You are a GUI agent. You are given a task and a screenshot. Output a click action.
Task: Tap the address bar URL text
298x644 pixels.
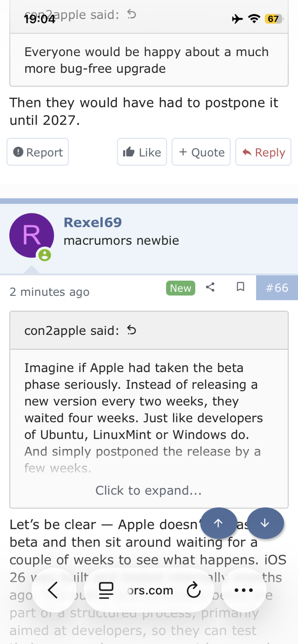coord(150,590)
